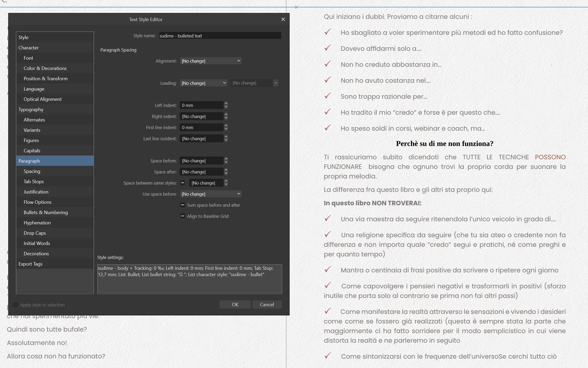Open the Capitals page
Screen dimensions: 588x368
(x=55, y=150)
